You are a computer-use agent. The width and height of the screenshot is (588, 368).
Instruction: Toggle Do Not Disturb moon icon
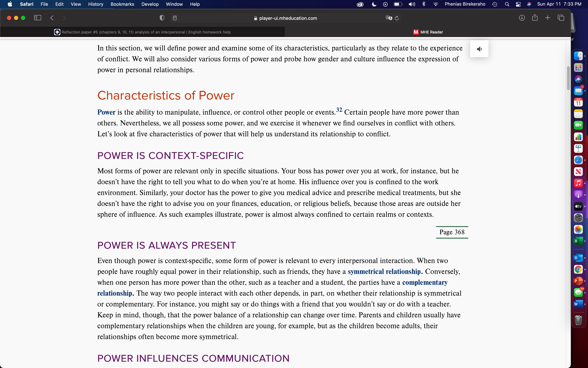point(374,4)
